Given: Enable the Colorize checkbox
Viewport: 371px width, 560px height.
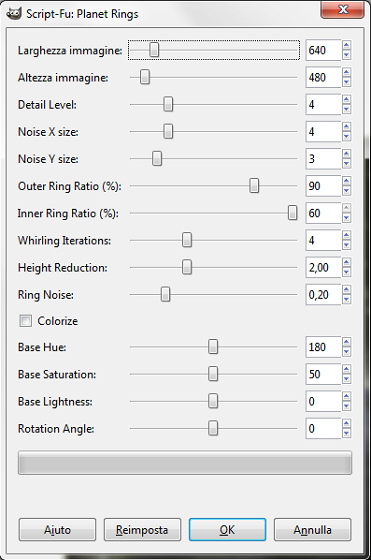Looking at the screenshot, I should 25,321.
